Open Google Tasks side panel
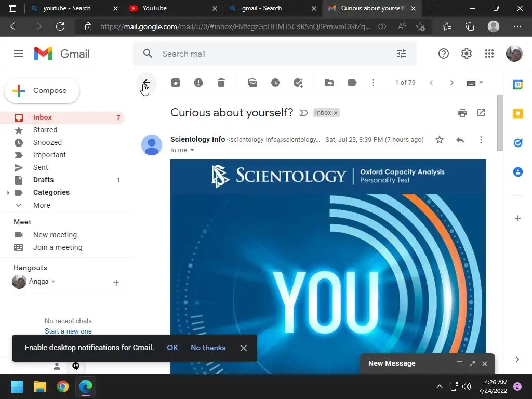This screenshot has height=399, width=532. pos(518,143)
